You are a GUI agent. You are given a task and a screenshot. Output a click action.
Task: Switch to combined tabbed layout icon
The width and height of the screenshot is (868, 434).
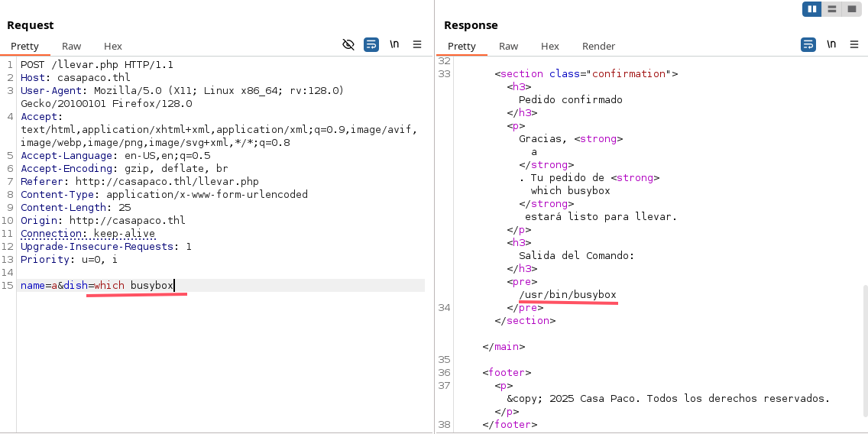pos(851,9)
